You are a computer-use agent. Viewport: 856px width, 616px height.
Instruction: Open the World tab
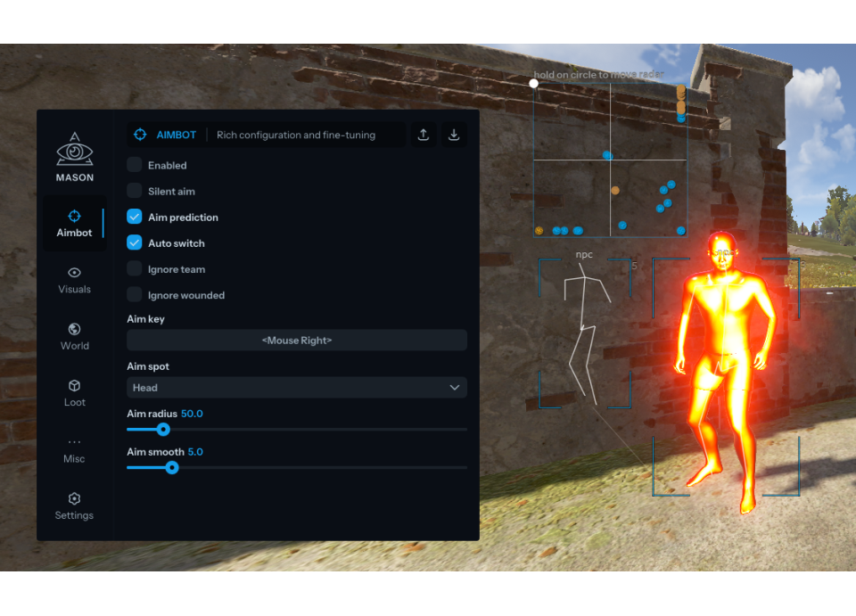74,337
